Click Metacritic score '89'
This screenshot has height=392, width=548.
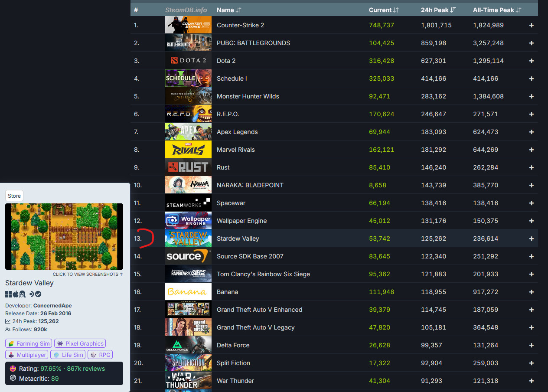(55, 379)
